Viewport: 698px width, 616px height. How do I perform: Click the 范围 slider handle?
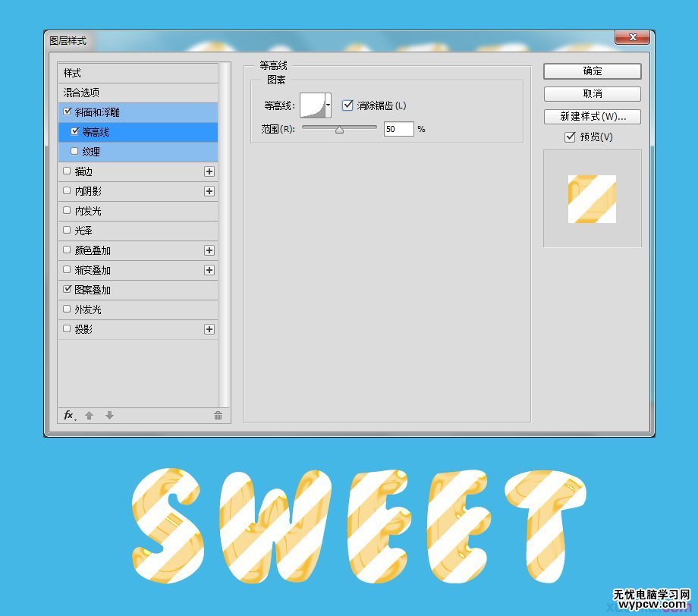[339, 129]
